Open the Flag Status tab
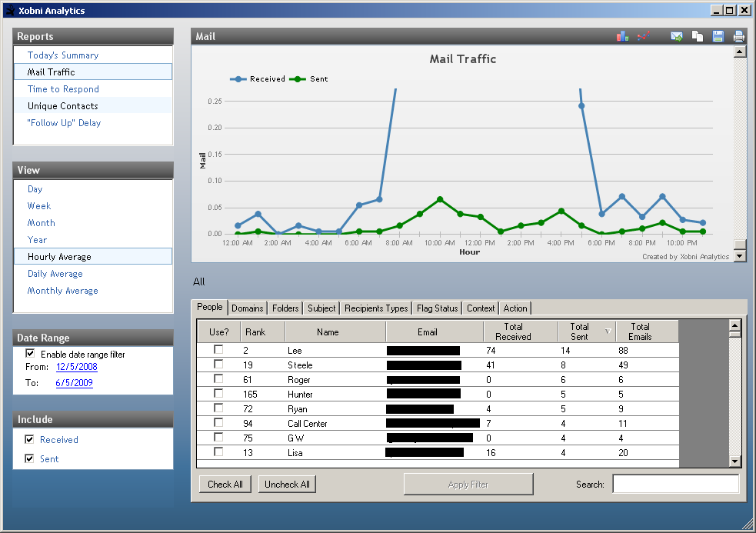Viewport: 756px width, 533px height. tap(437, 308)
